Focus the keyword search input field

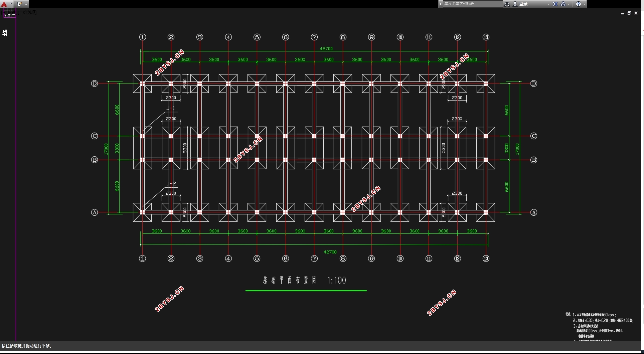[x=472, y=4]
